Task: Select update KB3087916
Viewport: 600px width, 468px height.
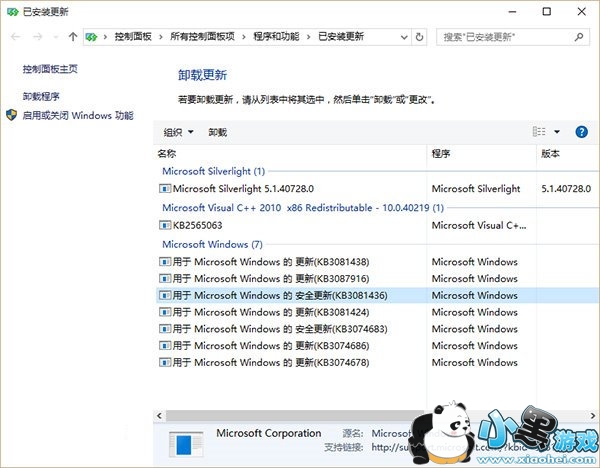Action: pyautogui.click(x=271, y=279)
